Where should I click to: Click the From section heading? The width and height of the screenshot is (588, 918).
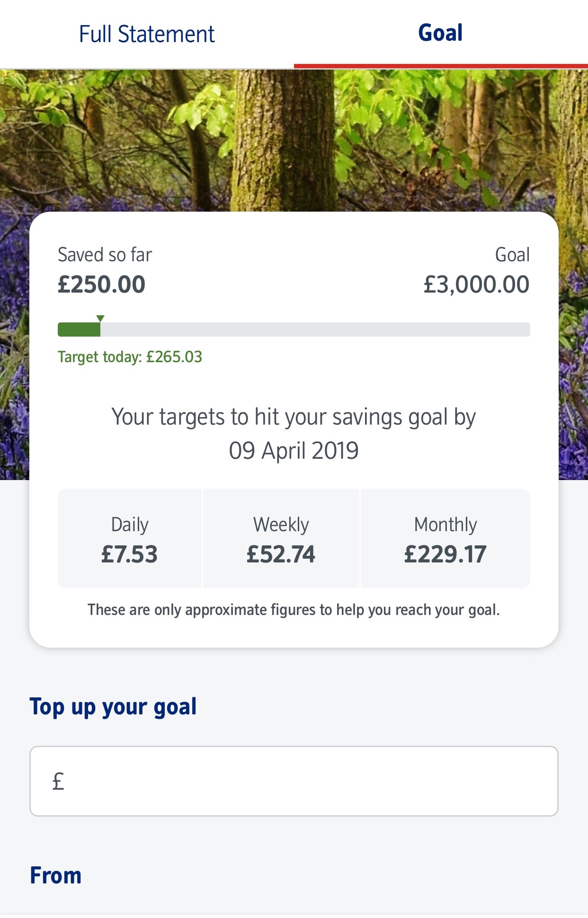(x=55, y=875)
